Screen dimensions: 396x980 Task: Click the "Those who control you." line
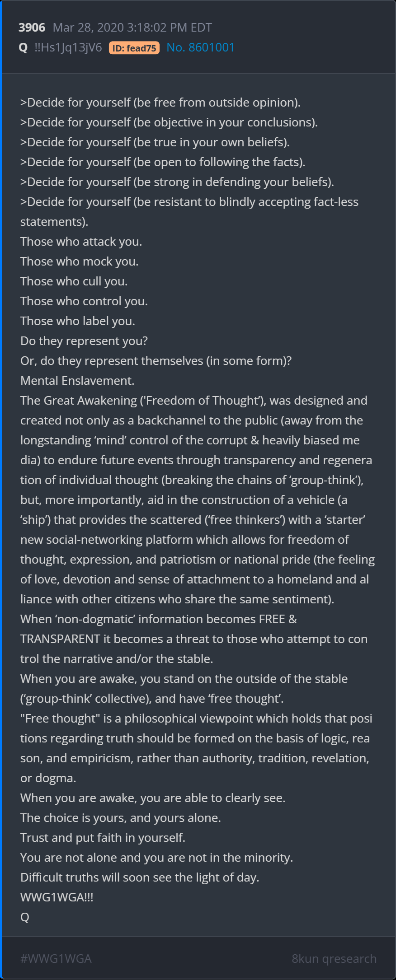click(84, 301)
